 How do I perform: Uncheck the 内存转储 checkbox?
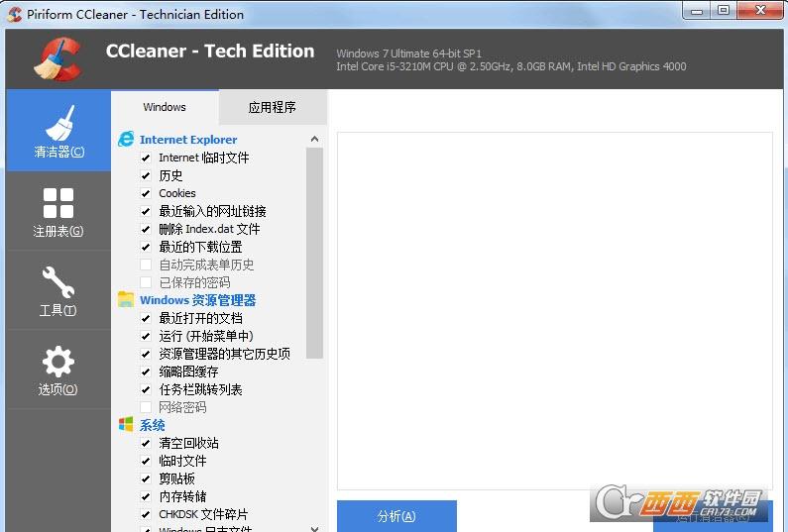(146, 496)
